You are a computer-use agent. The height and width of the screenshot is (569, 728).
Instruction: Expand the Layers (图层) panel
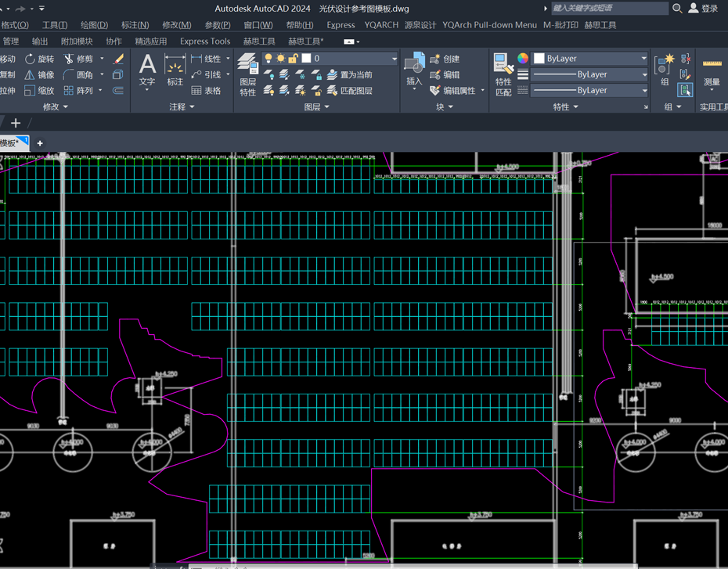317,107
